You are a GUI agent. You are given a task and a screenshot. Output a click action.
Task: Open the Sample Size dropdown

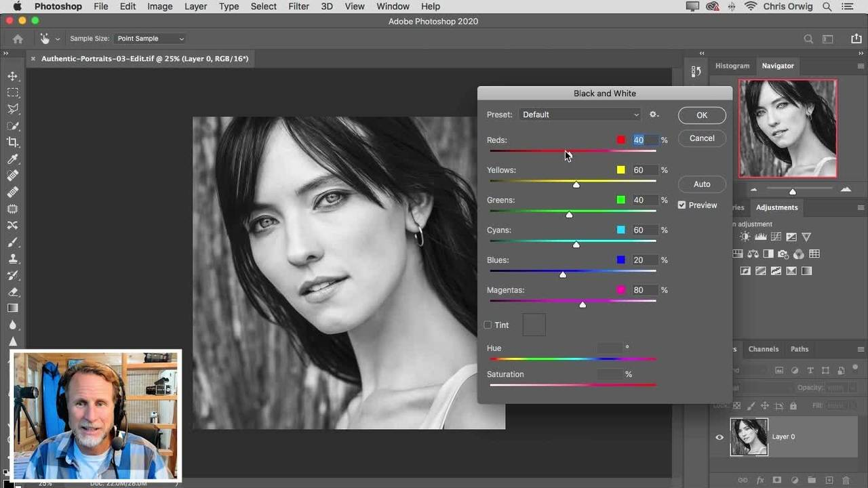pyautogui.click(x=150, y=39)
